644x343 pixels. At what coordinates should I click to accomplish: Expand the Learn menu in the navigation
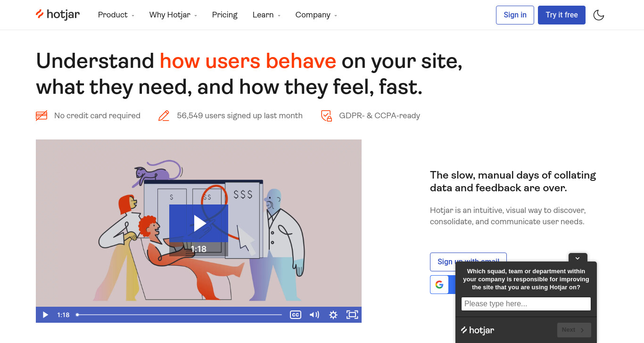pos(266,15)
